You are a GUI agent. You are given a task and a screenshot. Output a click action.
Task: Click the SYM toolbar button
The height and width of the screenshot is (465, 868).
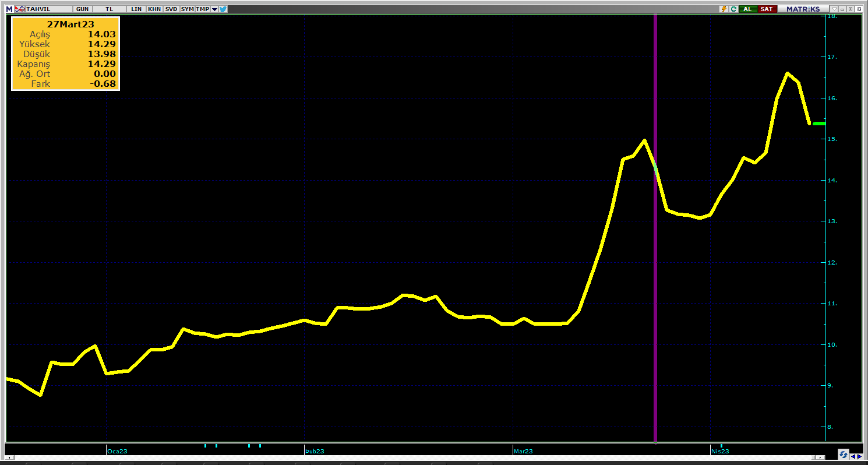click(188, 9)
